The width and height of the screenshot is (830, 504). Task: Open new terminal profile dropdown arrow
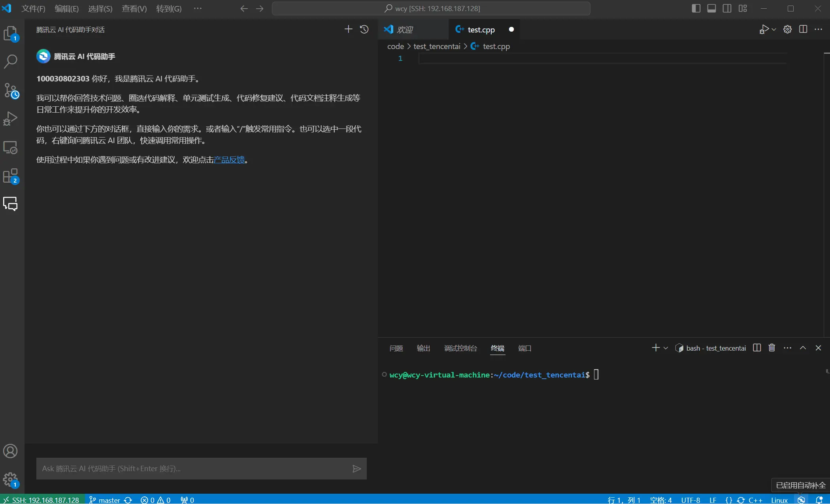coord(666,348)
